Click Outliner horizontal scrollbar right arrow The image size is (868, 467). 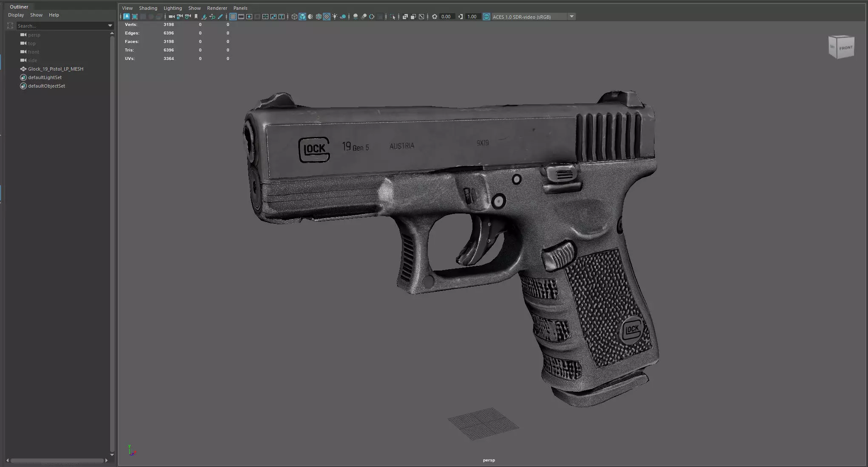(106, 460)
